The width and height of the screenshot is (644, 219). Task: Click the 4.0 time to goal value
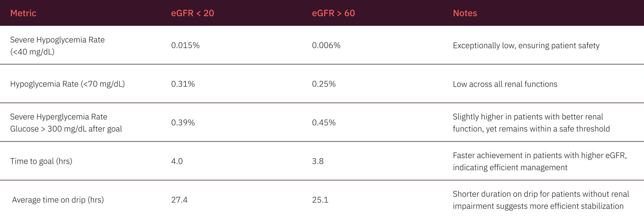click(177, 161)
